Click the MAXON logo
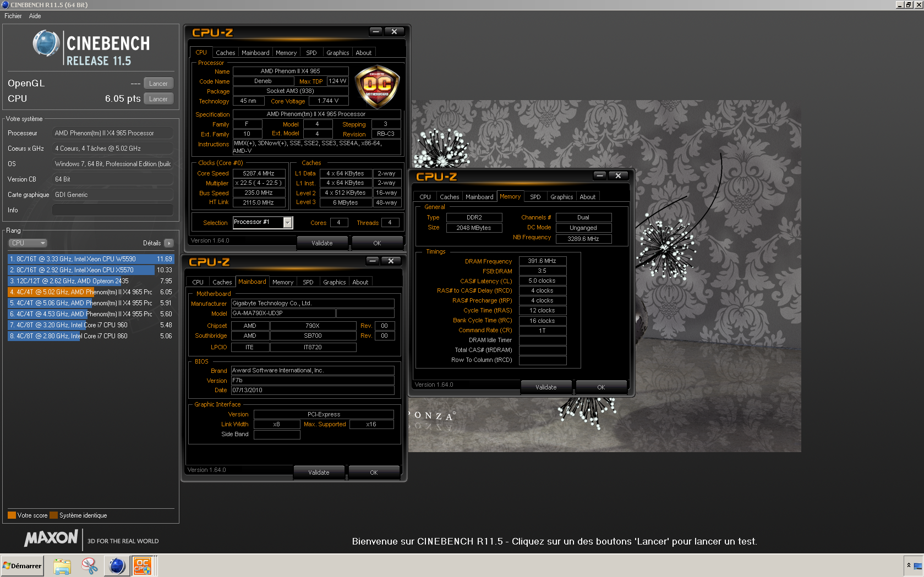This screenshot has height=577, width=924. click(51, 538)
